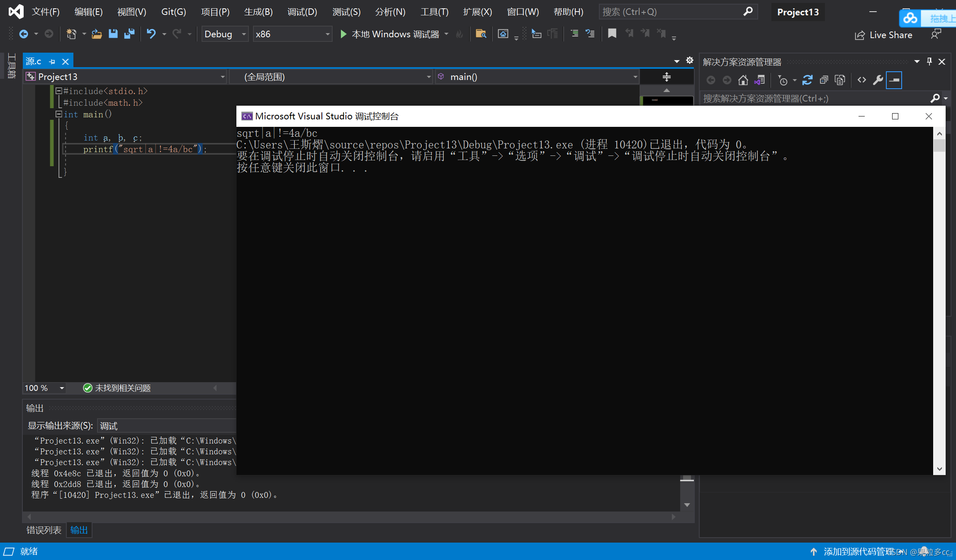Open the pending changes filter clock icon
Screen dimensions: 956x560
[x=783, y=80]
